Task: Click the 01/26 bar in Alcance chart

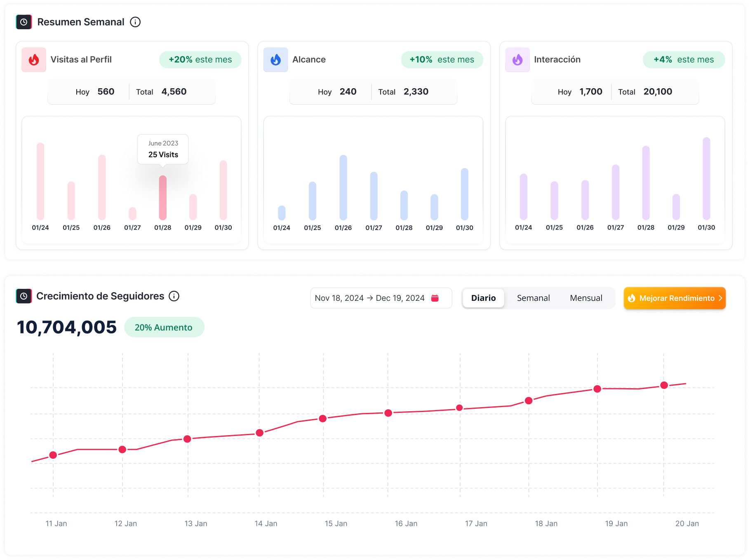Action: pos(343,187)
